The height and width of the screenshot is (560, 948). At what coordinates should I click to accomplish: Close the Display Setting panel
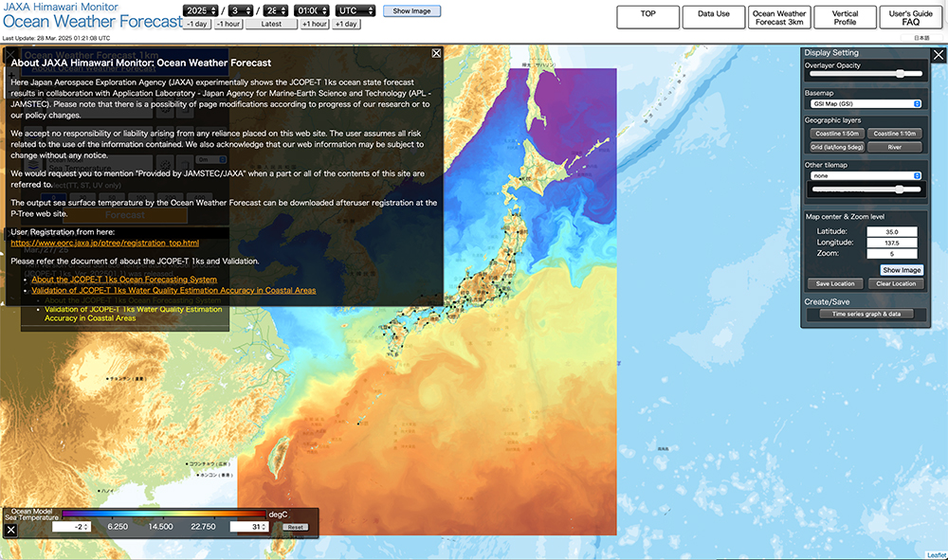pos(939,55)
